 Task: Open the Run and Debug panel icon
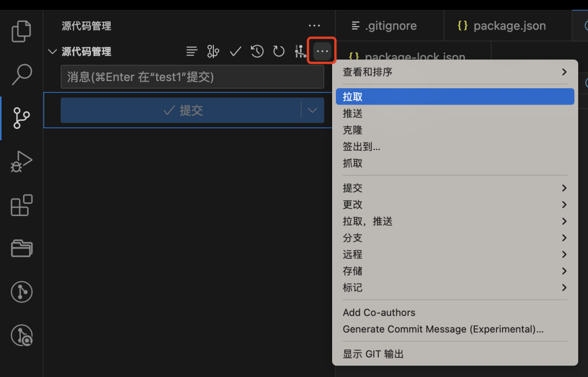click(21, 162)
